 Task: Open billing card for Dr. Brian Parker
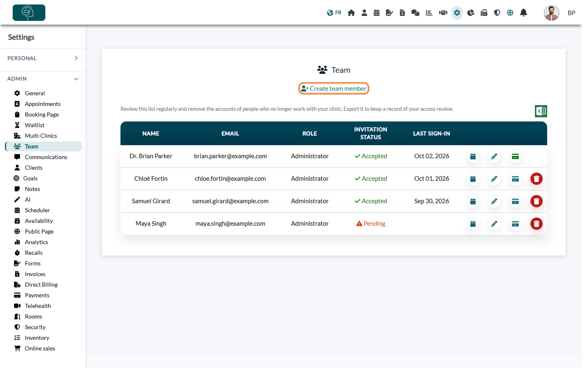coord(515,156)
